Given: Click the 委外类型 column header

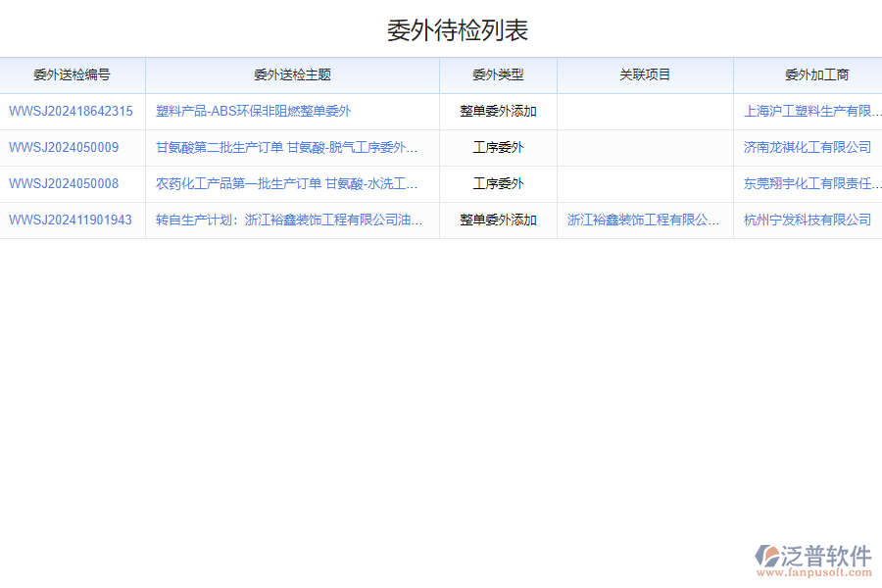Looking at the screenshot, I should pyautogui.click(x=498, y=74).
